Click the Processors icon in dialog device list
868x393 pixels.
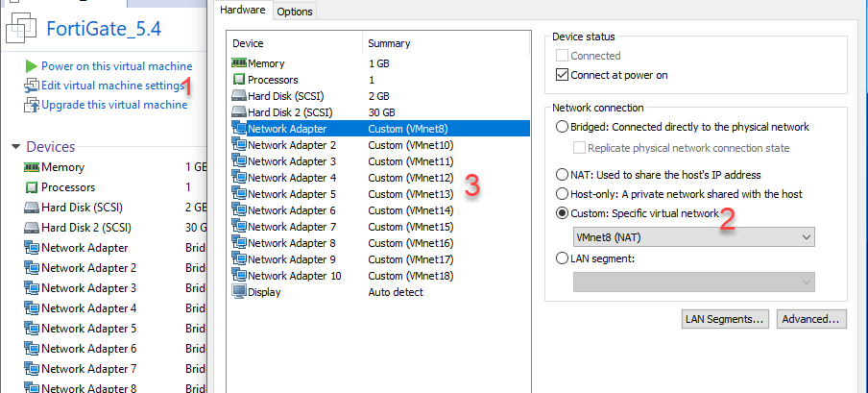click(238, 80)
